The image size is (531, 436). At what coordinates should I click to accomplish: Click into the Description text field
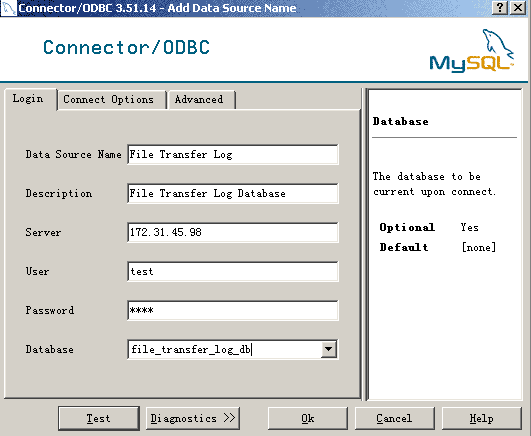(x=233, y=193)
